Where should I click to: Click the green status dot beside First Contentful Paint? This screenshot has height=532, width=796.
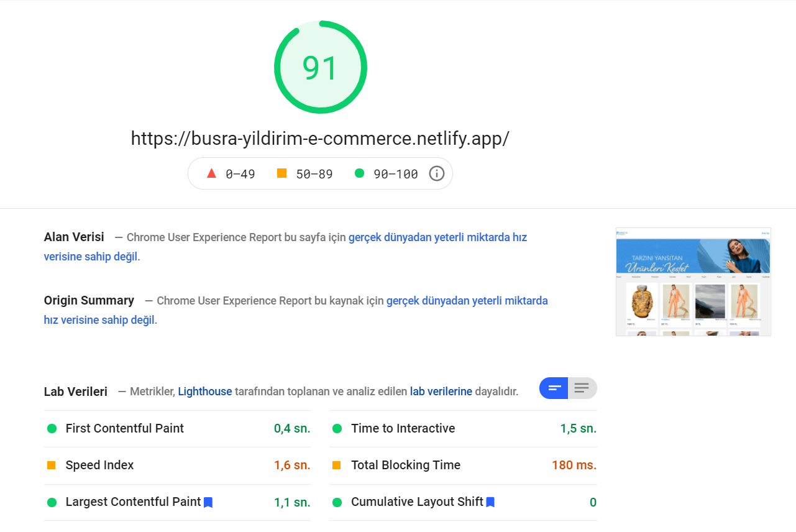pos(53,428)
